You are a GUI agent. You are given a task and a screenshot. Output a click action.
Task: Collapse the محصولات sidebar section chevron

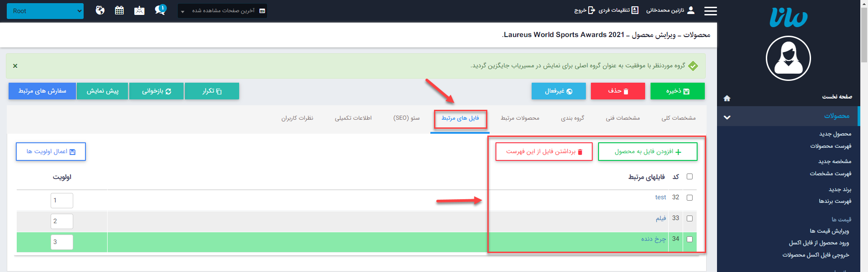727,117
